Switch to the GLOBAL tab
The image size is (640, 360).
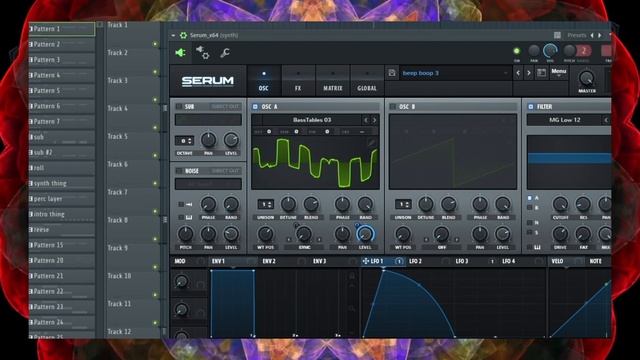tap(367, 81)
